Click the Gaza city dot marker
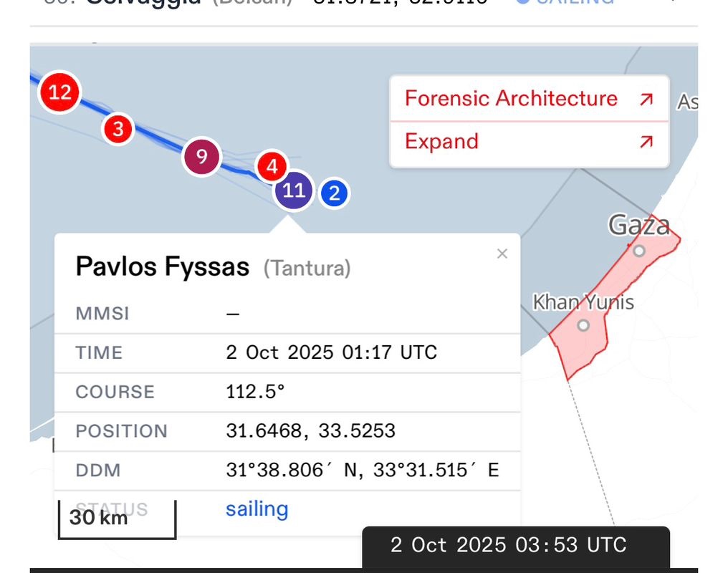This screenshot has height=573, width=728. pos(639,251)
